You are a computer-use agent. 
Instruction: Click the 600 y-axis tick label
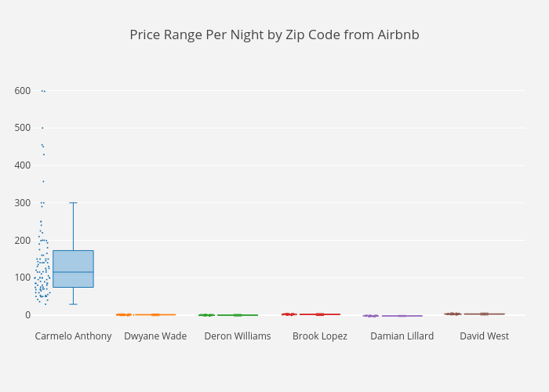(22, 91)
